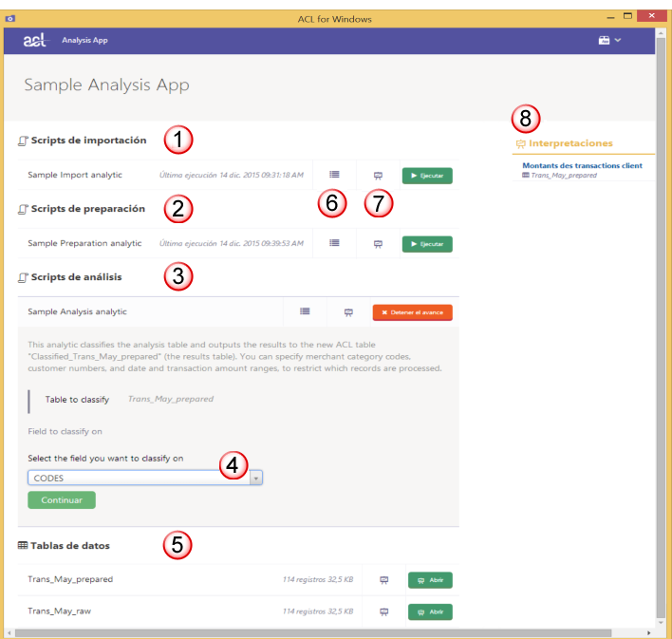Click the list icon in Sample Preparation analytic row
Screen dimensions: 672x639
(334, 243)
